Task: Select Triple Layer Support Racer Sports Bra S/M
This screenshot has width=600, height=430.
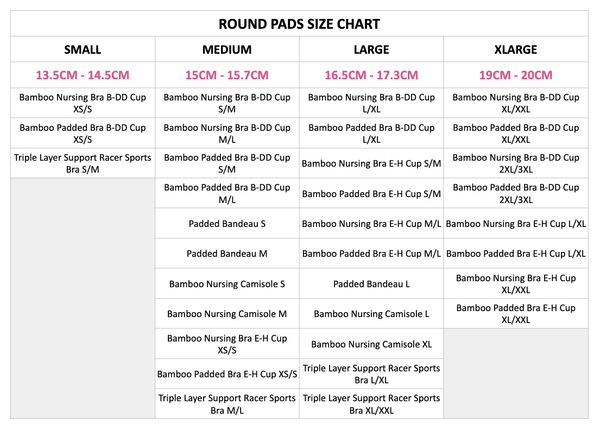Action: [x=83, y=163]
